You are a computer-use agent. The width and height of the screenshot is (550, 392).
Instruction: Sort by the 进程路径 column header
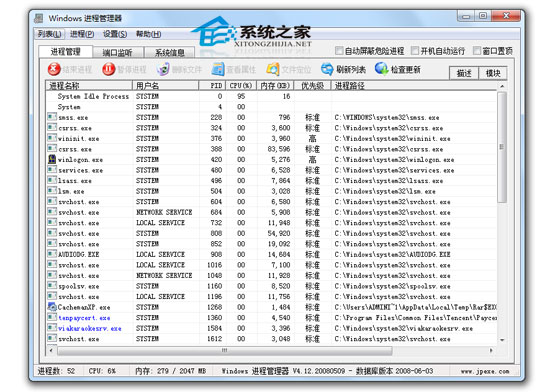coord(414,86)
